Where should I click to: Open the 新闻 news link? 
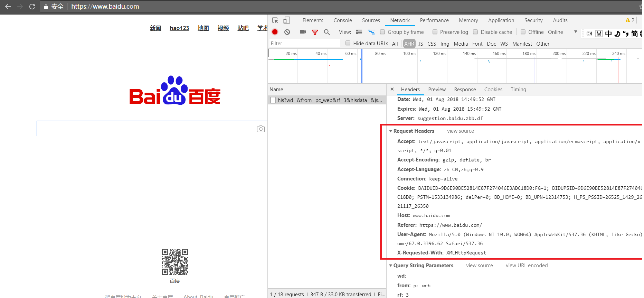coord(155,28)
